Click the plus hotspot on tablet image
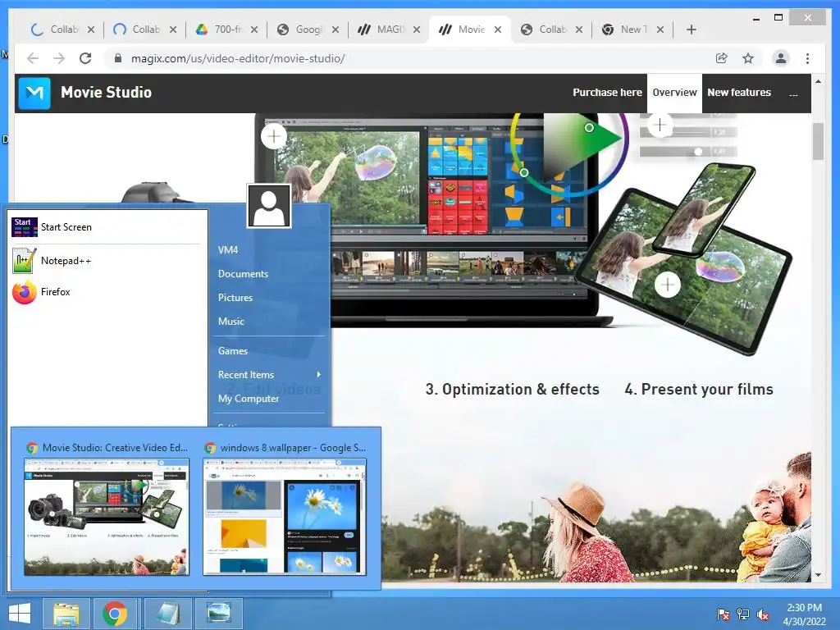Viewport: 840px width, 630px height. coord(668,285)
